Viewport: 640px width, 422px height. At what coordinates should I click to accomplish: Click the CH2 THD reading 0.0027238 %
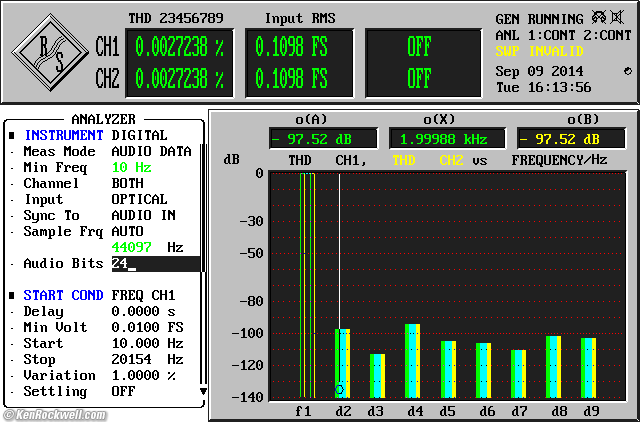180,78
